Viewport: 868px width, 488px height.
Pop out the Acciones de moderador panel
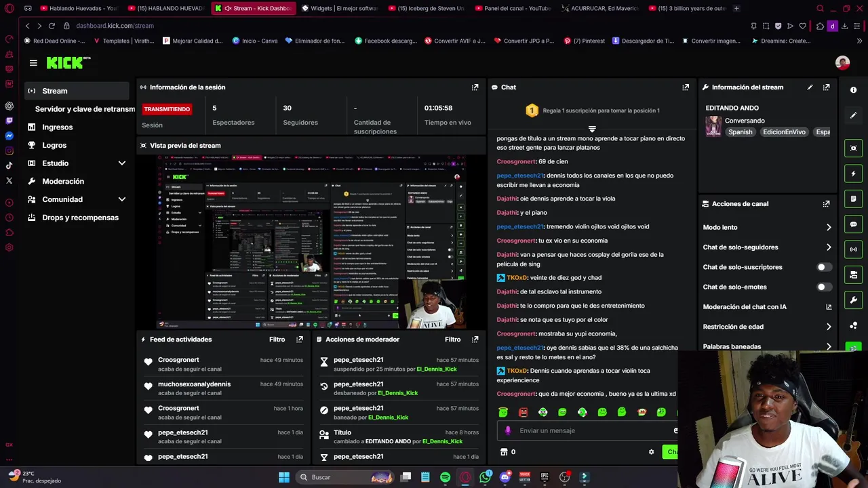point(475,340)
